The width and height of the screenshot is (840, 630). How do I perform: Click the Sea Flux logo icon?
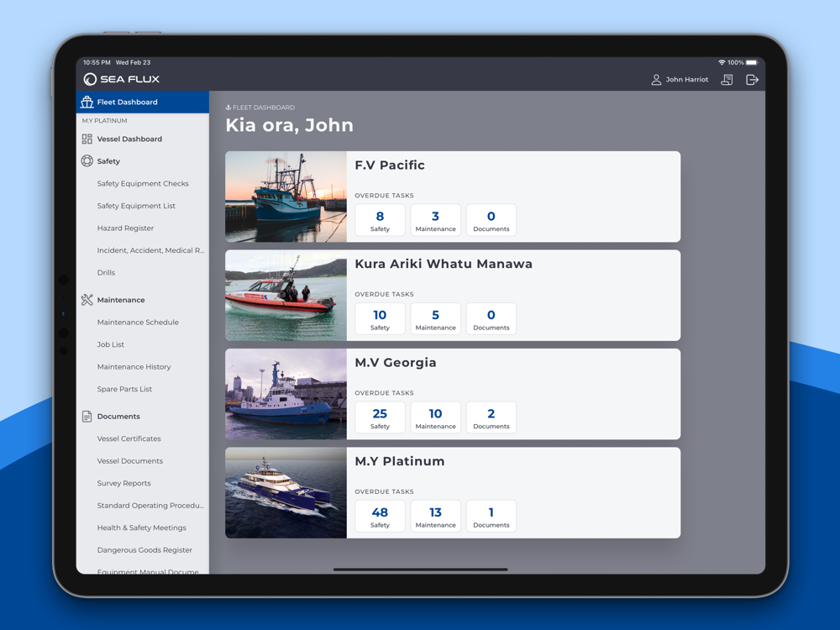pos(90,79)
